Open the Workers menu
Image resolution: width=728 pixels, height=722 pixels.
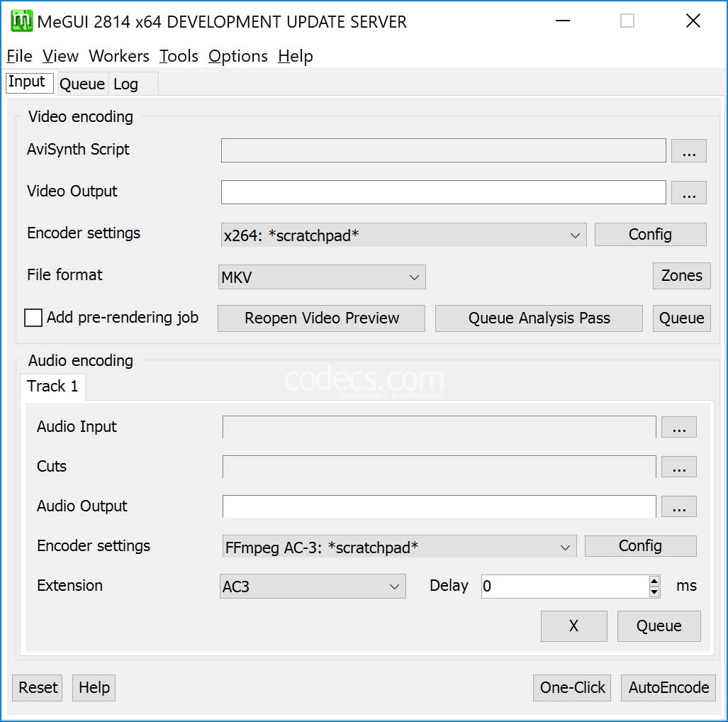[x=119, y=56]
